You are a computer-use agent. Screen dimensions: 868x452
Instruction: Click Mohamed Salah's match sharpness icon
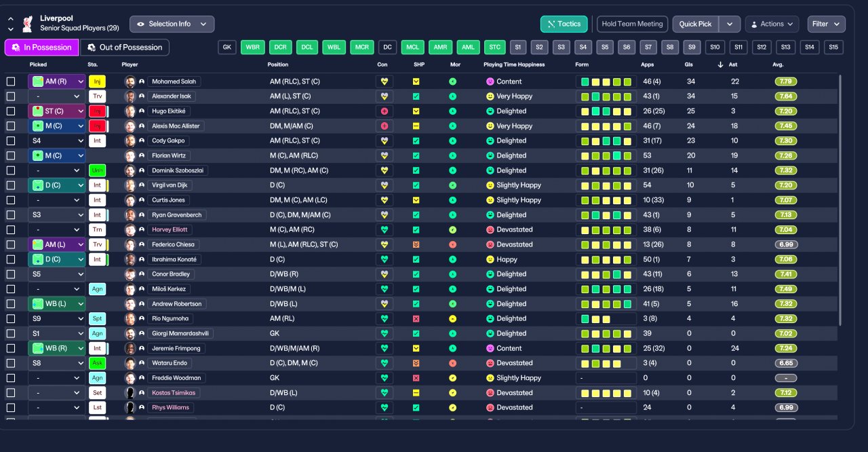tap(416, 81)
